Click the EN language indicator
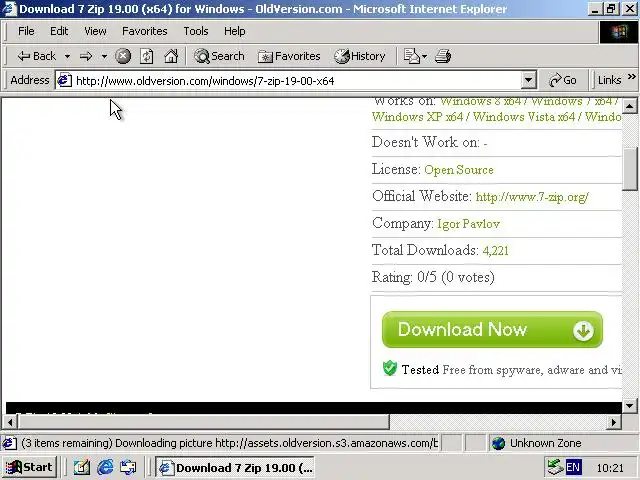The image size is (640, 480). [573, 467]
